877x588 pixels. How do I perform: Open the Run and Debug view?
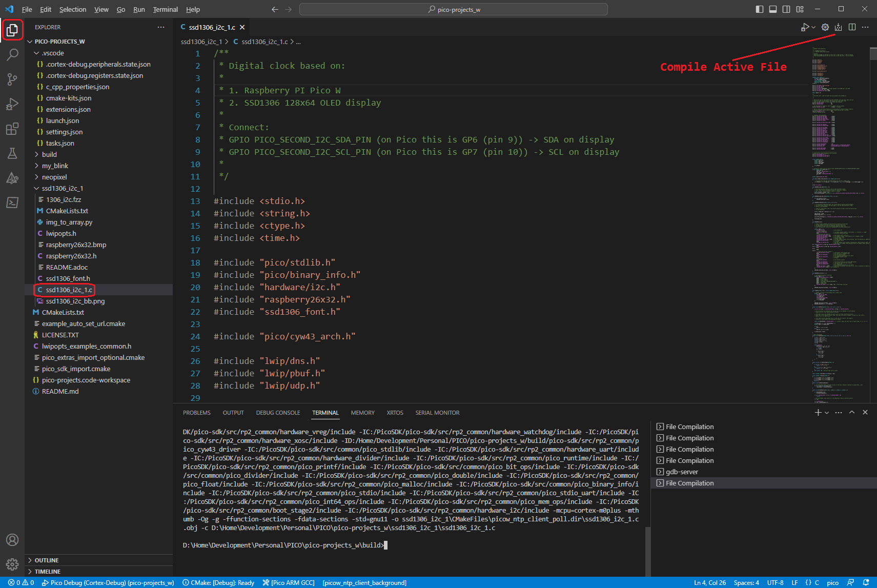click(x=12, y=104)
